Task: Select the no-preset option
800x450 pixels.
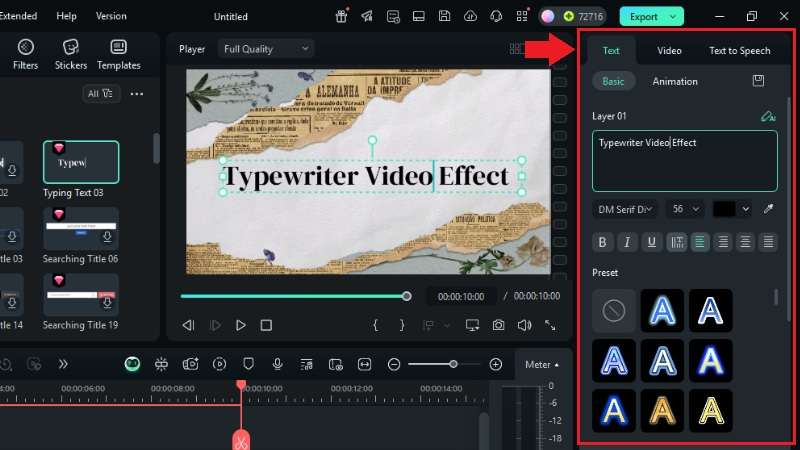Action: click(614, 310)
